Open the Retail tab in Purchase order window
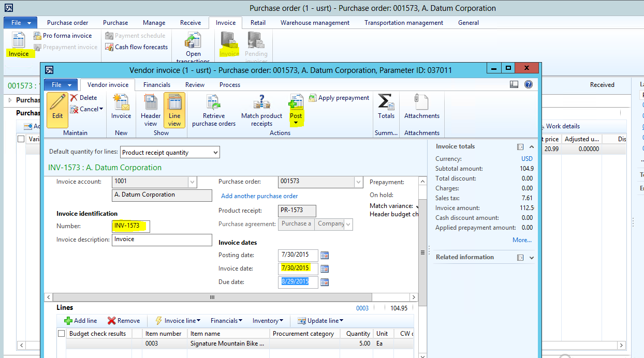Image resolution: width=644 pixels, height=358 pixels. (x=258, y=23)
